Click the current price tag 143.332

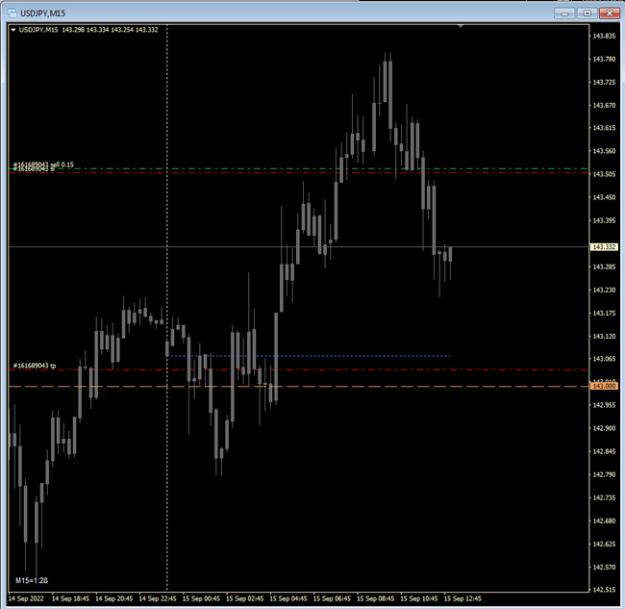[603, 247]
